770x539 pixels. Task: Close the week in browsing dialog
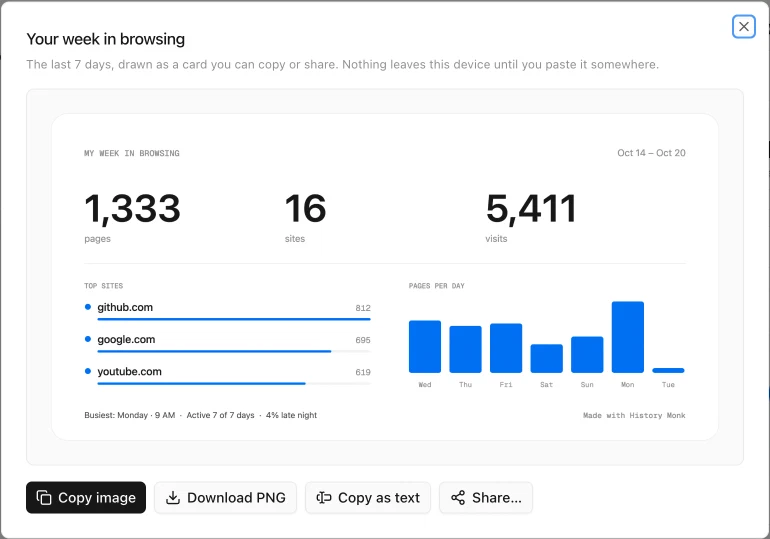coord(743,27)
